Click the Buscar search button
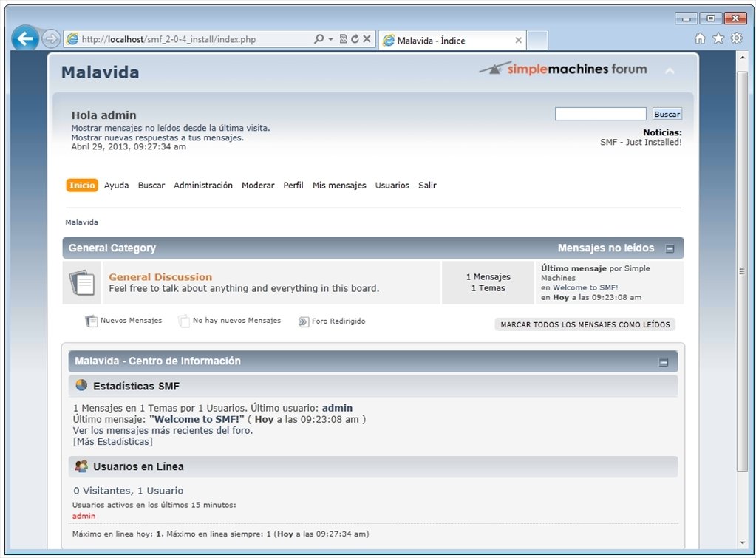The image size is (756, 558). (x=667, y=114)
